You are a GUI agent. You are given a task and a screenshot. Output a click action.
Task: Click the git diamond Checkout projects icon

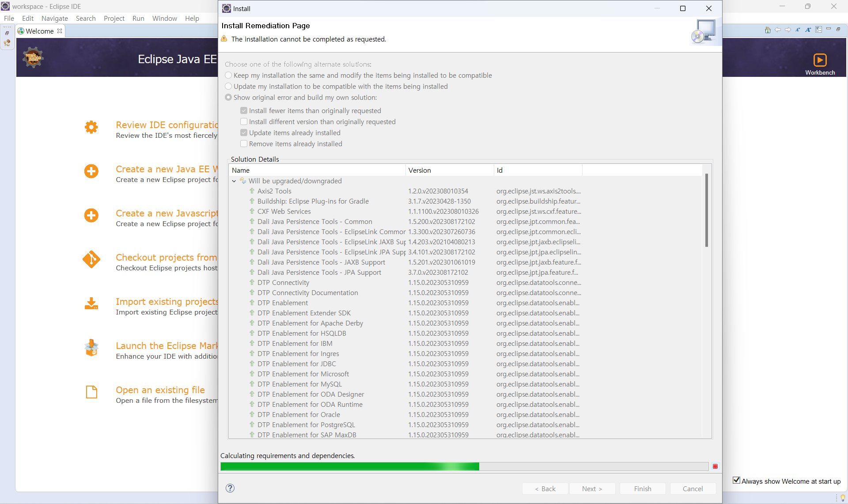pyautogui.click(x=91, y=259)
